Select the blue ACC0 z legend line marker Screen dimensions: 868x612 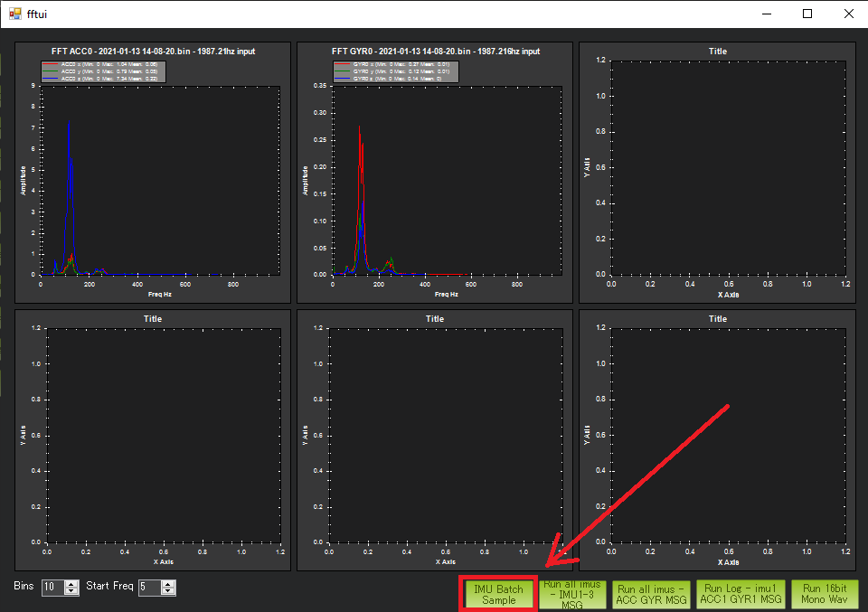52,78
